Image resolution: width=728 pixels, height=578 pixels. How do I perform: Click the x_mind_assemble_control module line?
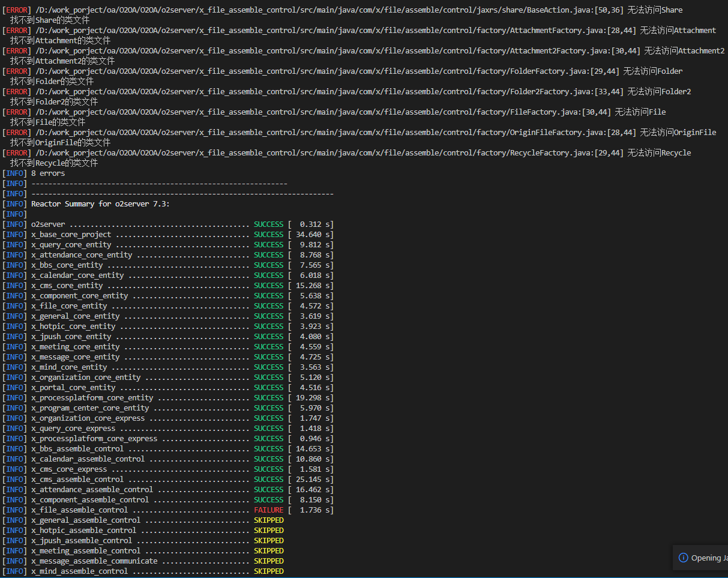click(x=79, y=571)
